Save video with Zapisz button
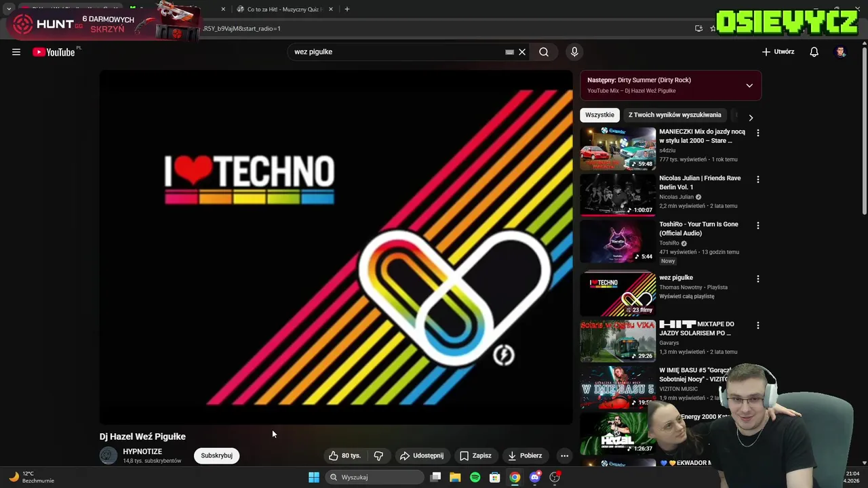Viewport: 868px width, 488px height. tap(475, 455)
